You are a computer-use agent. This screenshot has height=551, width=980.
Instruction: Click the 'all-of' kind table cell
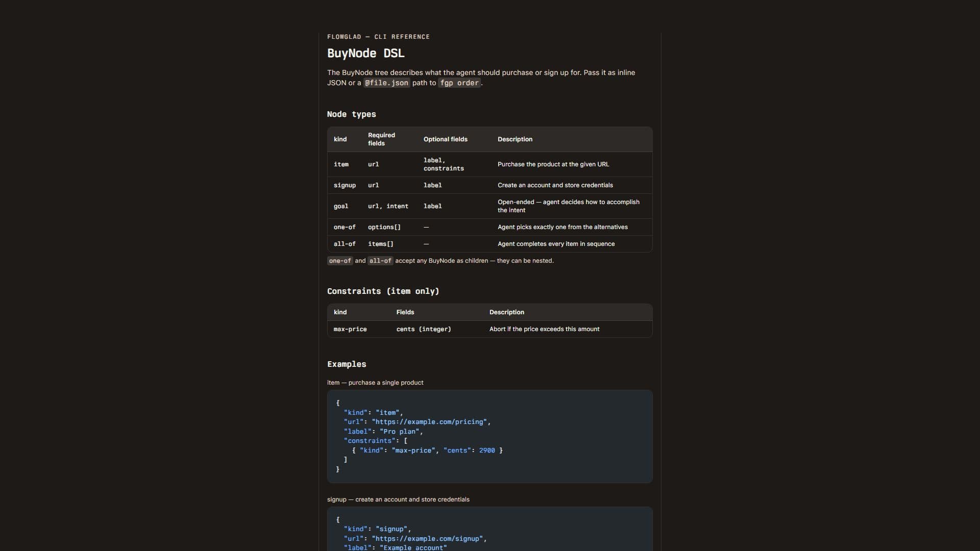(345, 244)
